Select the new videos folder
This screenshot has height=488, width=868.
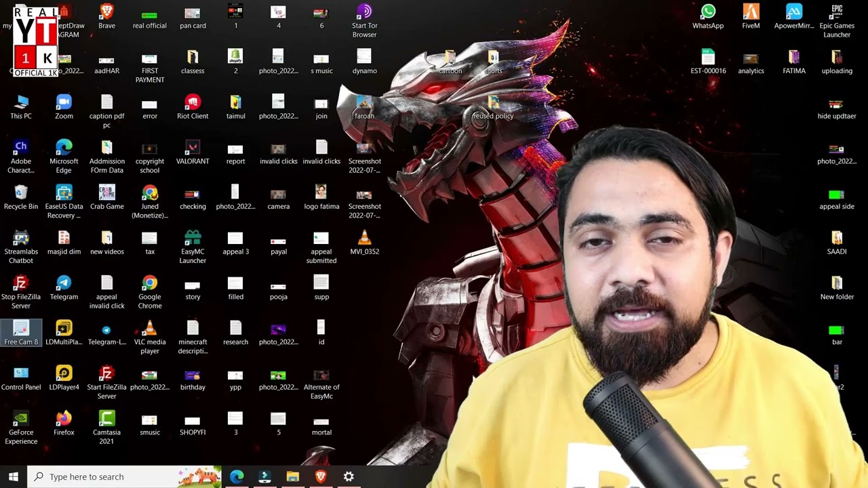pos(106,243)
